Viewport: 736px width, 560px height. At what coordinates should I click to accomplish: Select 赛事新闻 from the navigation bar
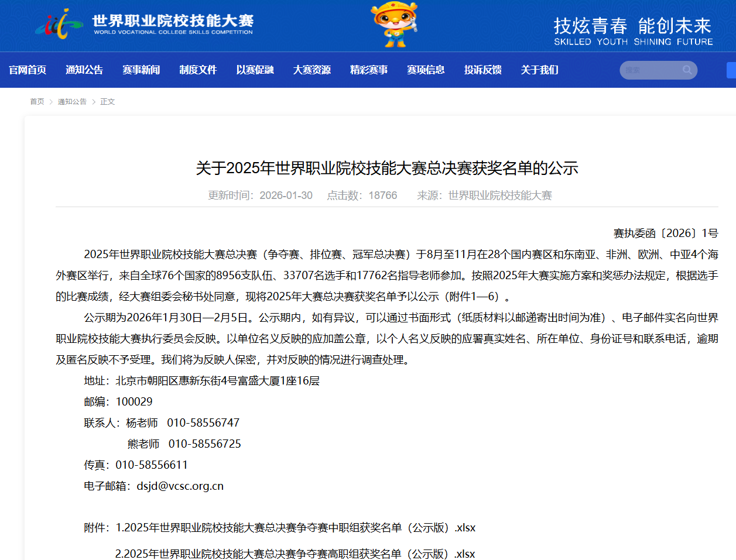click(x=141, y=70)
